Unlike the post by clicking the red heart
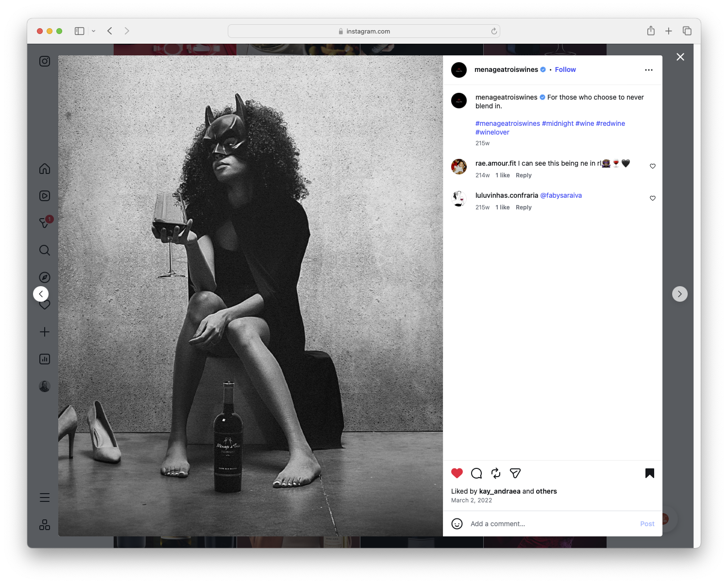 456,472
